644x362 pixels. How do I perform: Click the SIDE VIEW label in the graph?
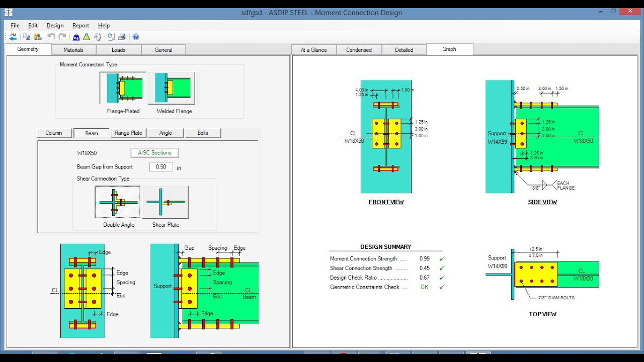coord(542,202)
